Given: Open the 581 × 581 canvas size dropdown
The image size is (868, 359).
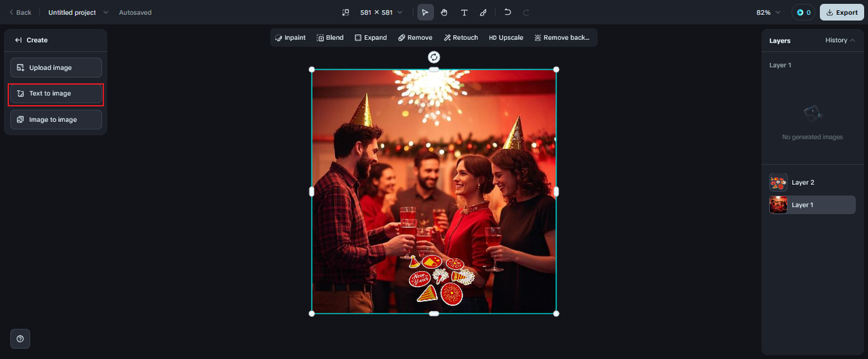Looking at the screenshot, I should (381, 12).
